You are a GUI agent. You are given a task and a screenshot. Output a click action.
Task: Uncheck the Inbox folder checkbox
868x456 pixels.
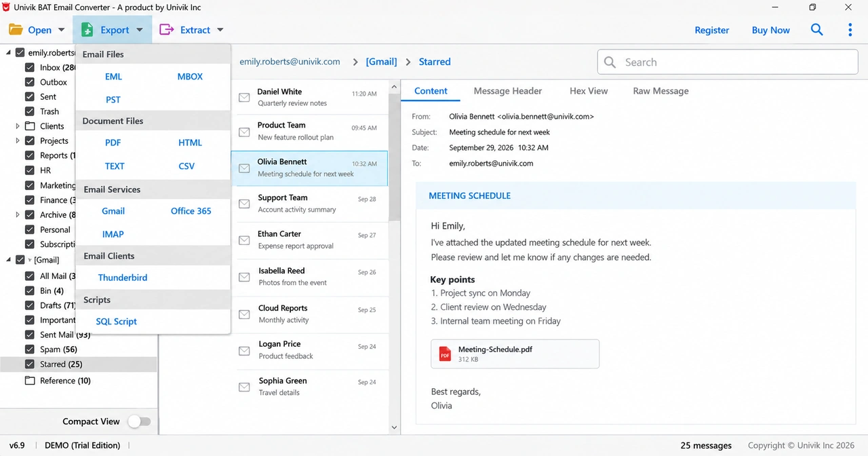tap(30, 68)
